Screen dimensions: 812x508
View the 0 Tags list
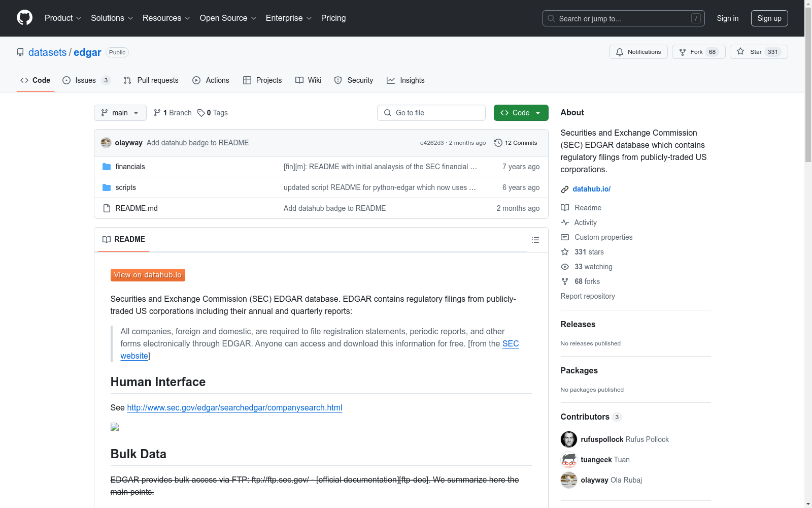click(213, 113)
